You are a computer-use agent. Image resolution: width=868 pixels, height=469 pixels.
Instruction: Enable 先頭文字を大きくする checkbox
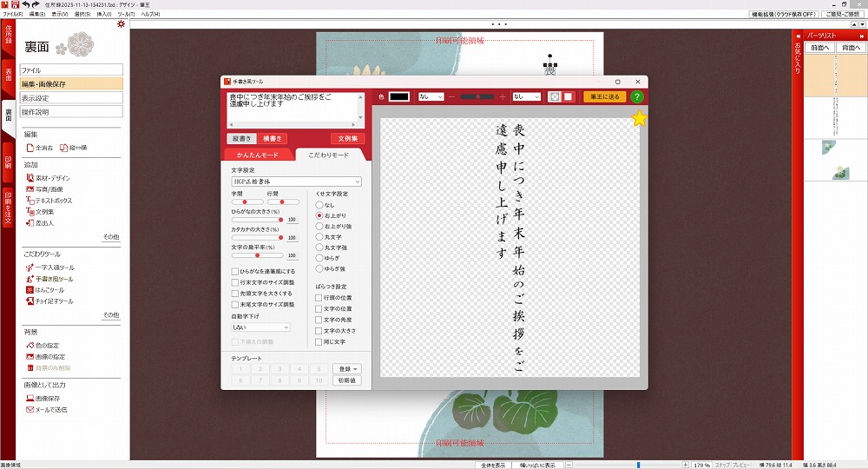pyautogui.click(x=234, y=294)
